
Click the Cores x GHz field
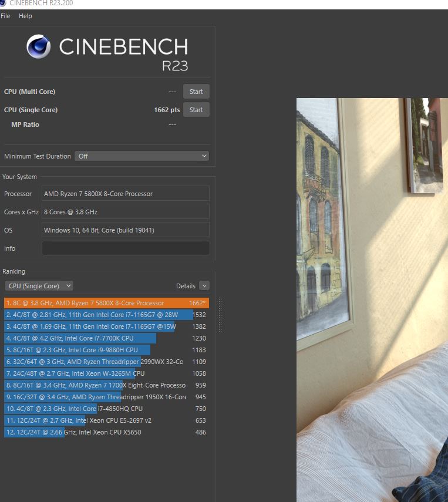click(x=126, y=211)
